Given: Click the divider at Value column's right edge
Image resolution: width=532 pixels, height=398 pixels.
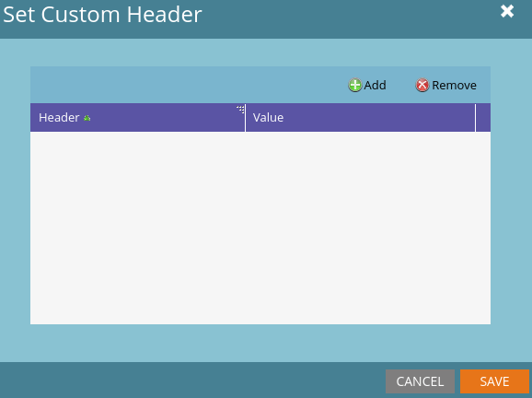Looking at the screenshot, I should click(x=475, y=118).
